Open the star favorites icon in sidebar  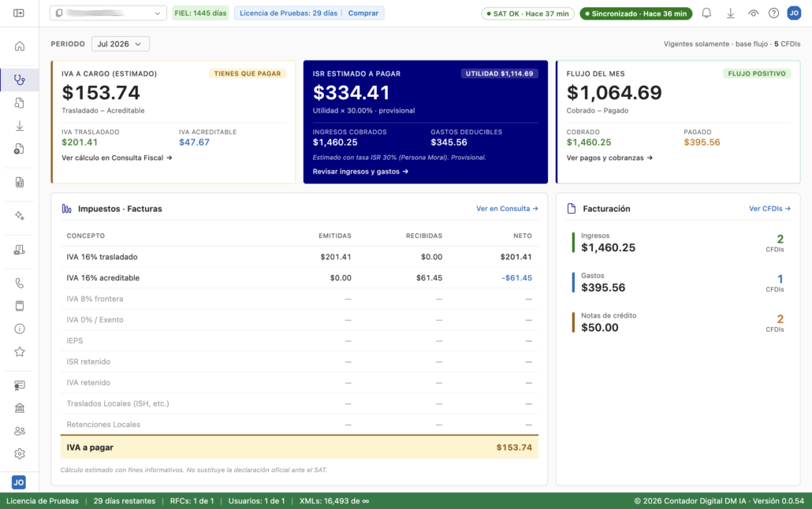point(19,351)
